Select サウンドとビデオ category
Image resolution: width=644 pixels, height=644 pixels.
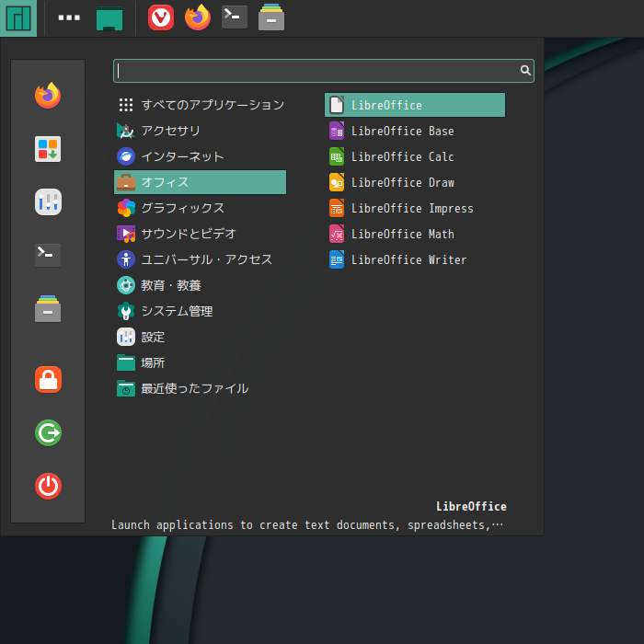(x=200, y=234)
